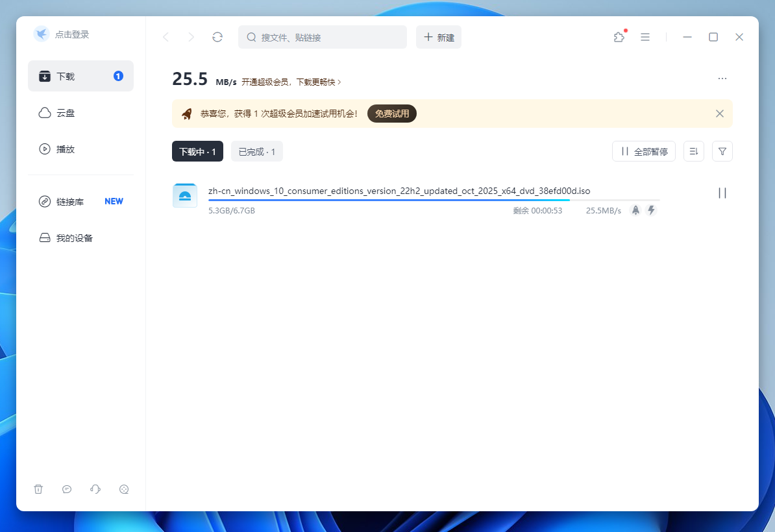Open the skin palette icon
The width and height of the screenshot is (775, 532).
point(124,489)
